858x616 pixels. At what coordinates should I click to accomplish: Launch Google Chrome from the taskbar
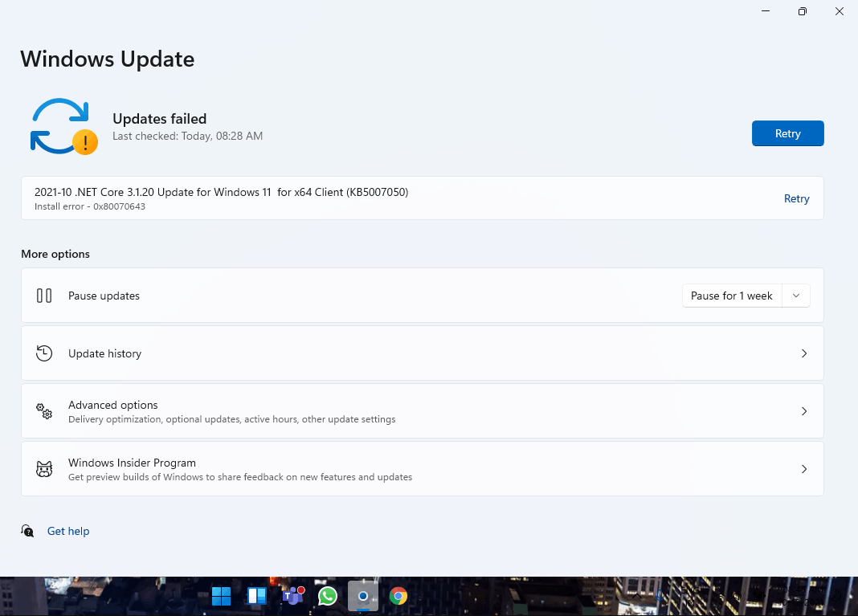click(398, 596)
